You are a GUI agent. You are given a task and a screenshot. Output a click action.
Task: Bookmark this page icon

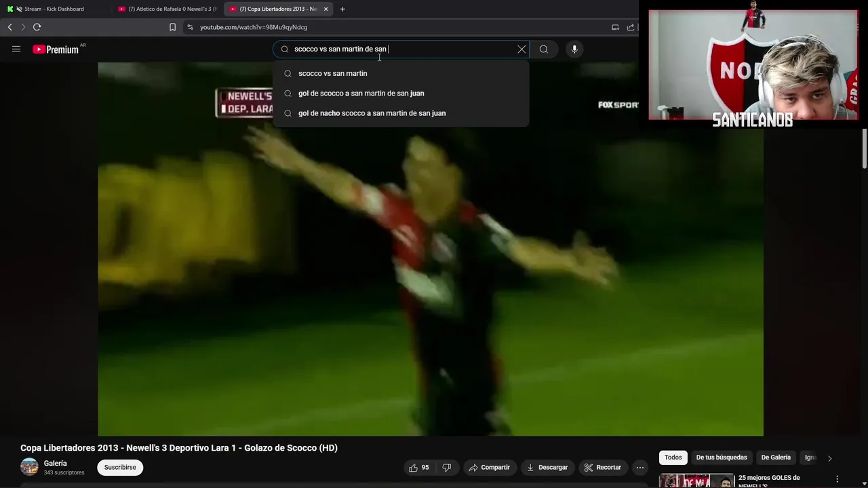pyautogui.click(x=172, y=27)
